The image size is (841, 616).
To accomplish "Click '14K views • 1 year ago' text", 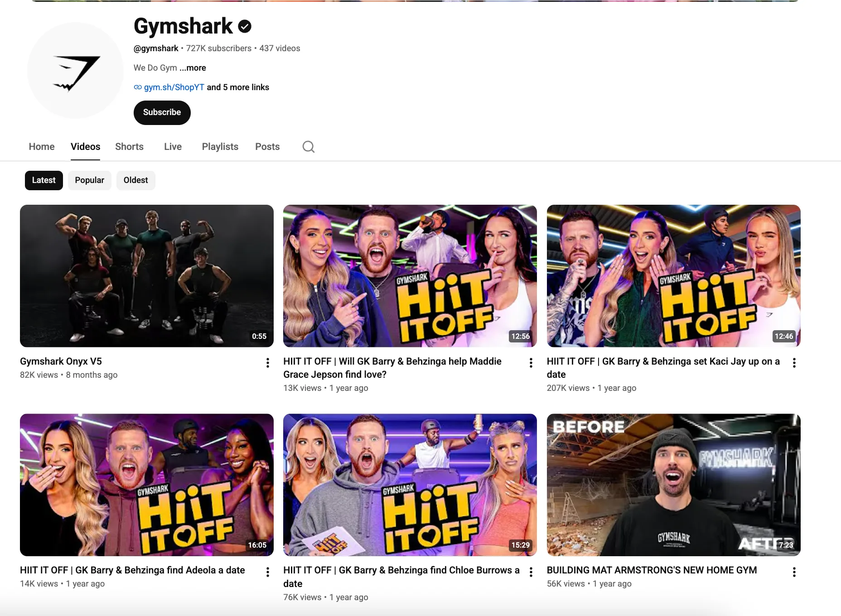I will (x=63, y=584).
